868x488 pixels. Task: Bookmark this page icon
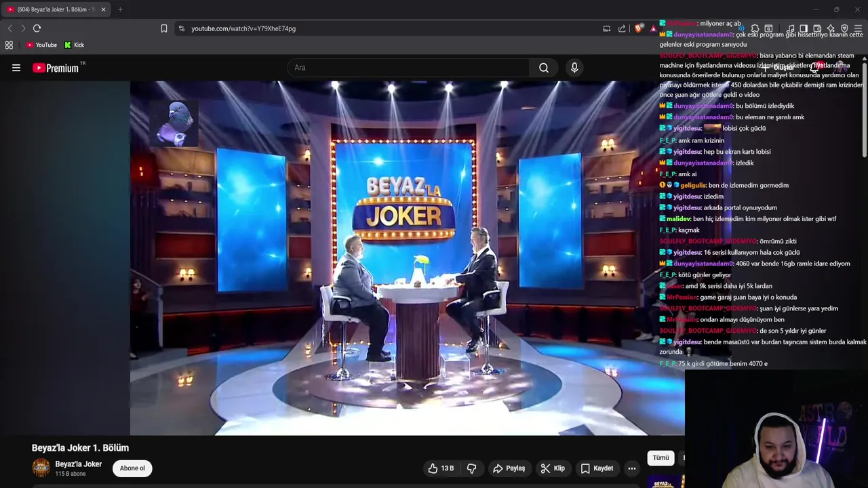click(163, 28)
